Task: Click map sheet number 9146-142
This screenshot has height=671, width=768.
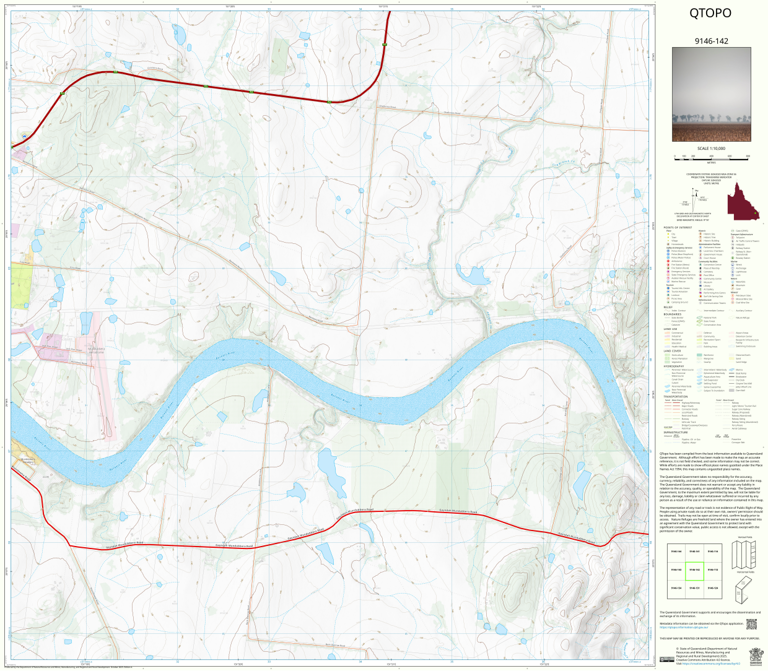Action: 711,41
